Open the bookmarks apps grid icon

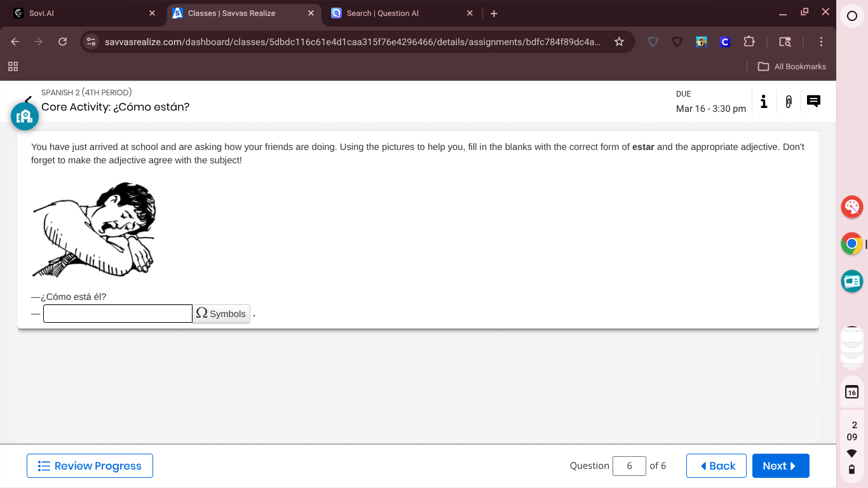pos(13,66)
